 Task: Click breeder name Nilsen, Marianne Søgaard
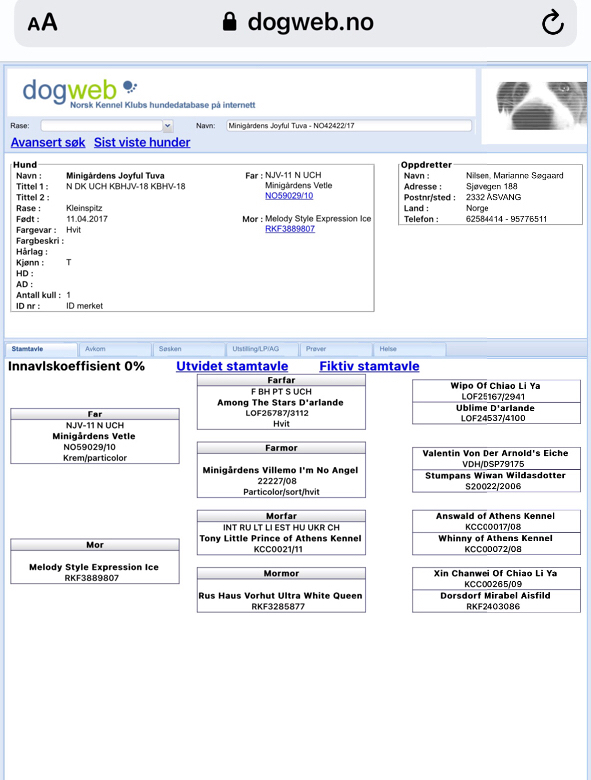tap(515, 176)
